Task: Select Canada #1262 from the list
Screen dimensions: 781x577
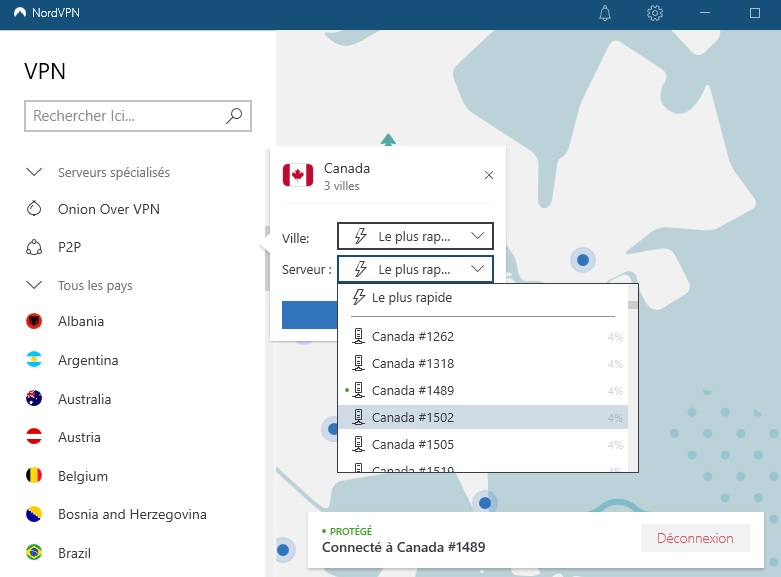Action: click(483, 336)
